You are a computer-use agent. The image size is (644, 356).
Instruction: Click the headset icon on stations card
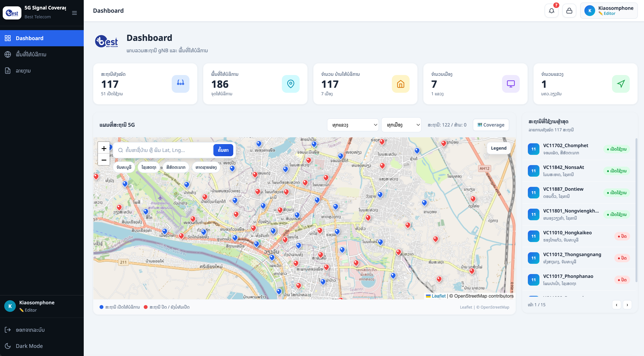pos(181,84)
